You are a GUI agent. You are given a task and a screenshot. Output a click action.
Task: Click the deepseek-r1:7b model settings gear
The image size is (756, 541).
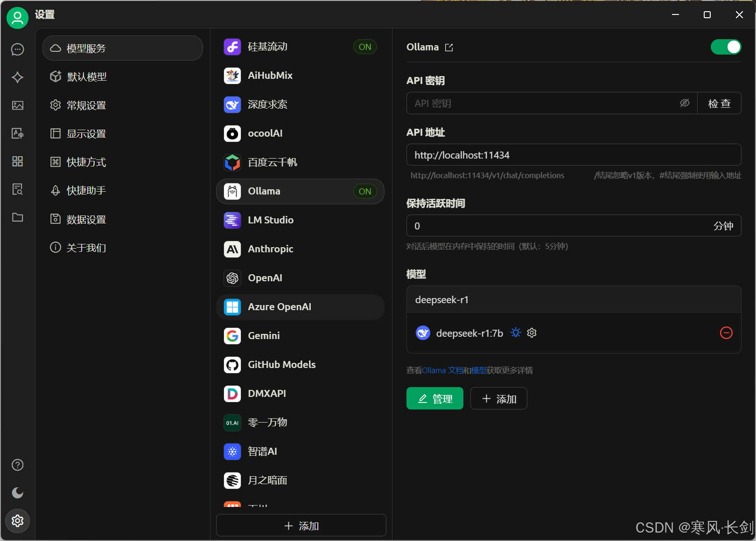click(532, 333)
